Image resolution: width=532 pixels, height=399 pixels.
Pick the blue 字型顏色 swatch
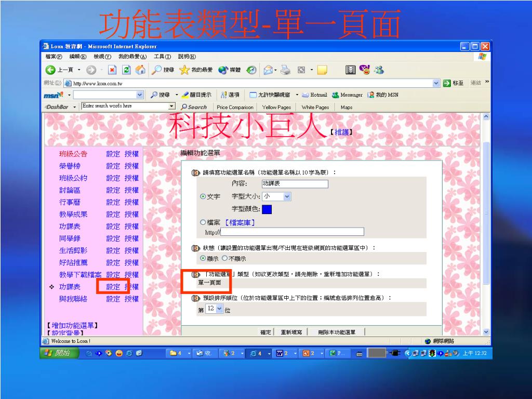point(267,209)
